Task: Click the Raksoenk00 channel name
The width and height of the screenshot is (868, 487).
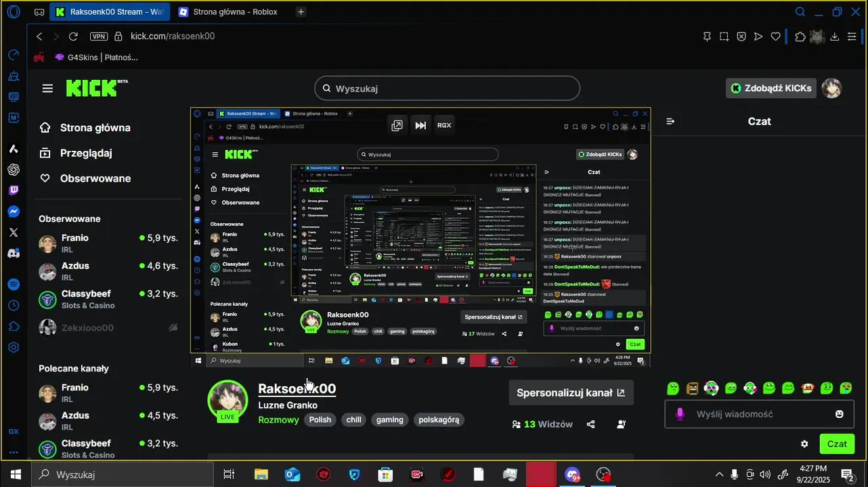Action: tap(297, 388)
